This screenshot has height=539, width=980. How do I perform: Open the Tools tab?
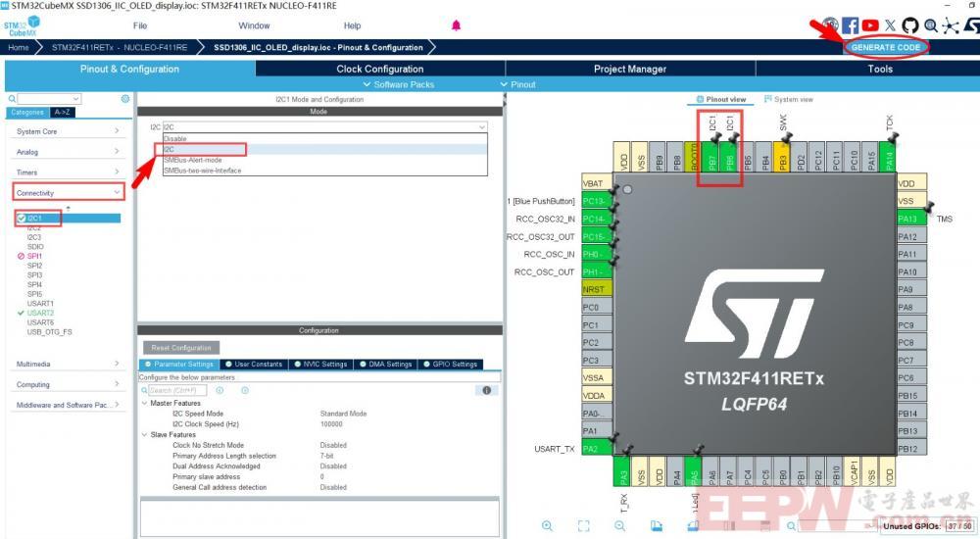coord(880,69)
